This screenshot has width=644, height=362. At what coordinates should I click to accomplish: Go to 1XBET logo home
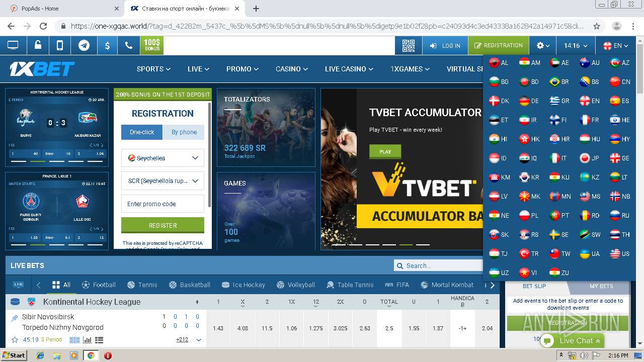pos(42,69)
